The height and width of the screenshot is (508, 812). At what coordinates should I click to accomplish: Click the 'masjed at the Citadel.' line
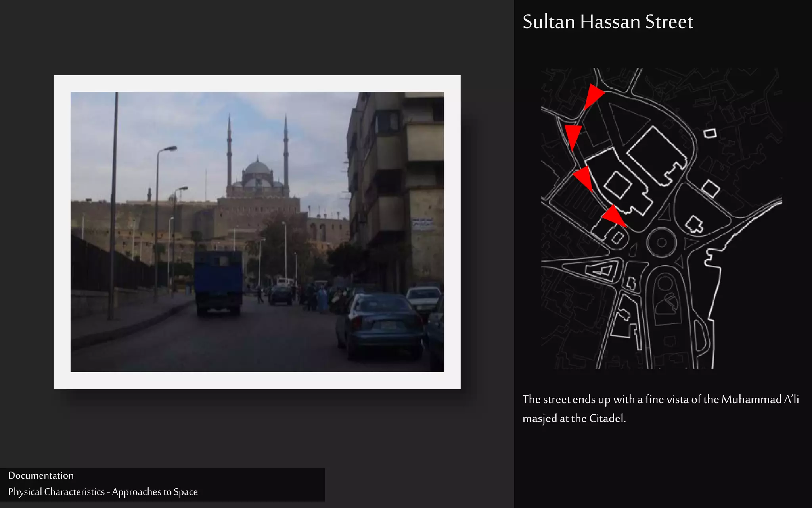[574, 418]
